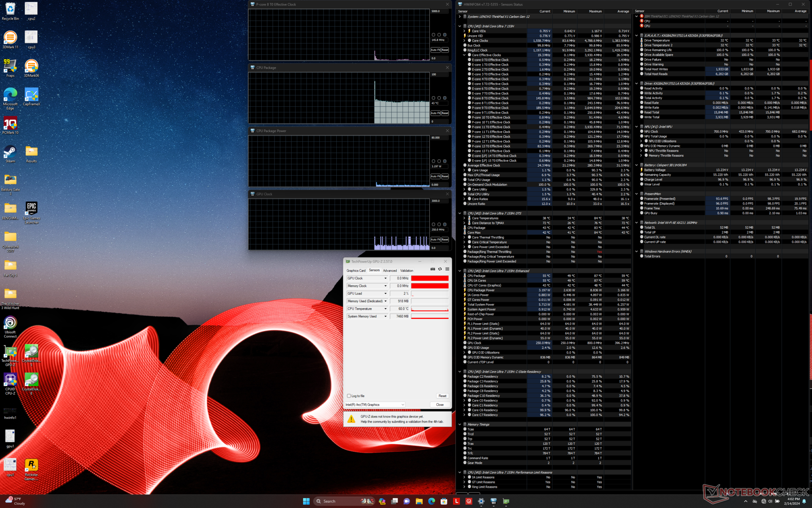Image resolution: width=812 pixels, height=508 pixels.
Task: Open the GPU Clock sensor dropdown
Action: [x=385, y=278]
